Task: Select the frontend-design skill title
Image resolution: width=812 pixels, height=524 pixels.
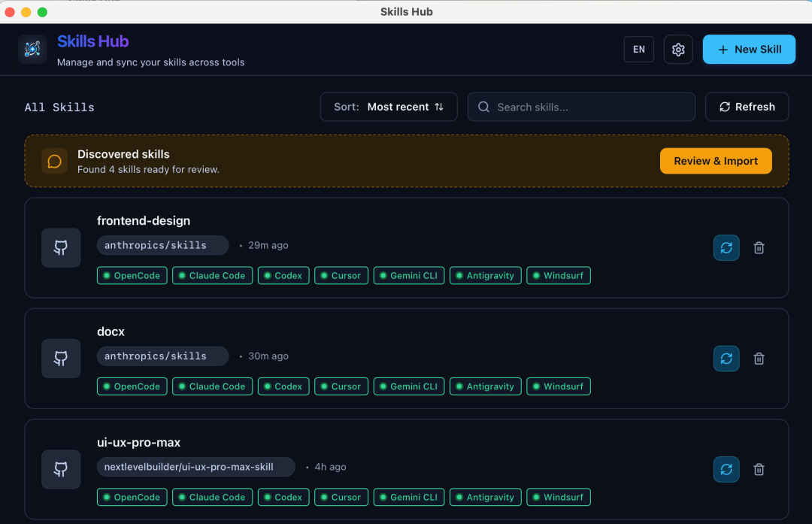Action: pyautogui.click(x=144, y=220)
